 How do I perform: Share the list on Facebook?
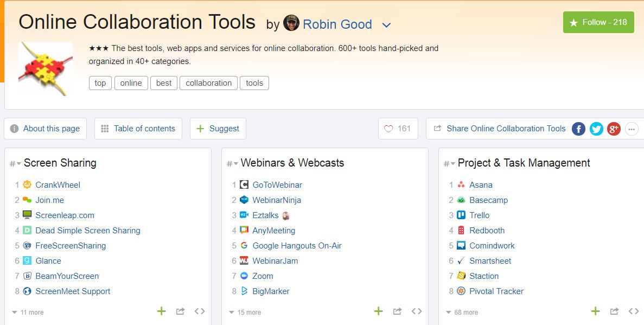(x=579, y=129)
